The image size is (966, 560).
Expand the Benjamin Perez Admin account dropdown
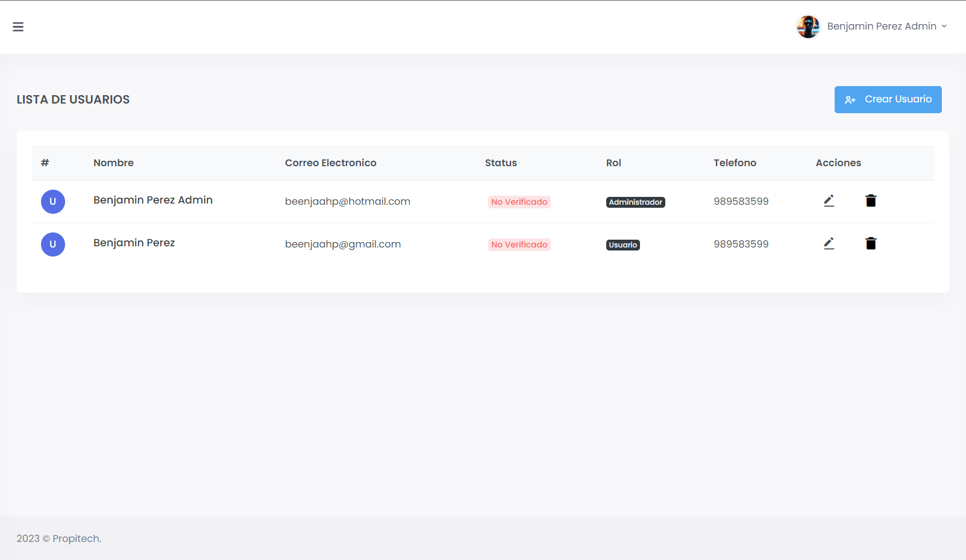[x=881, y=26]
